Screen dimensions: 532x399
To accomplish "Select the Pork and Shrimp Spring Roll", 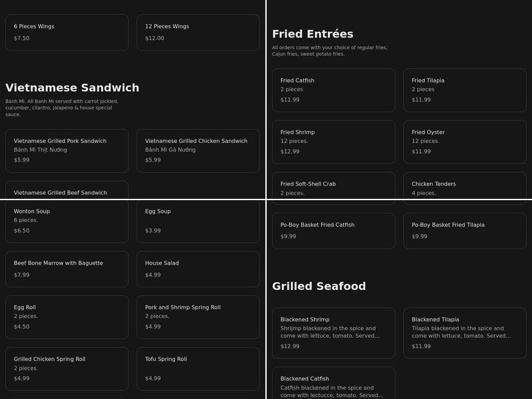I will [198, 317].
